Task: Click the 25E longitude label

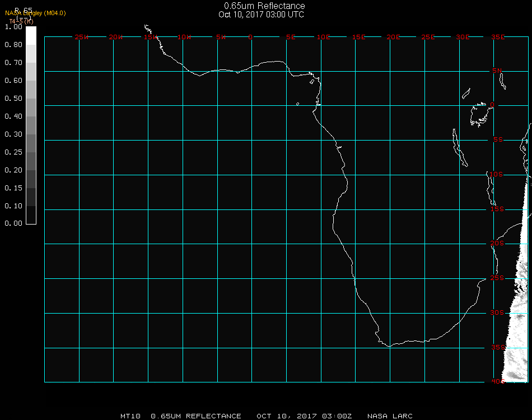Action: click(x=428, y=37)
